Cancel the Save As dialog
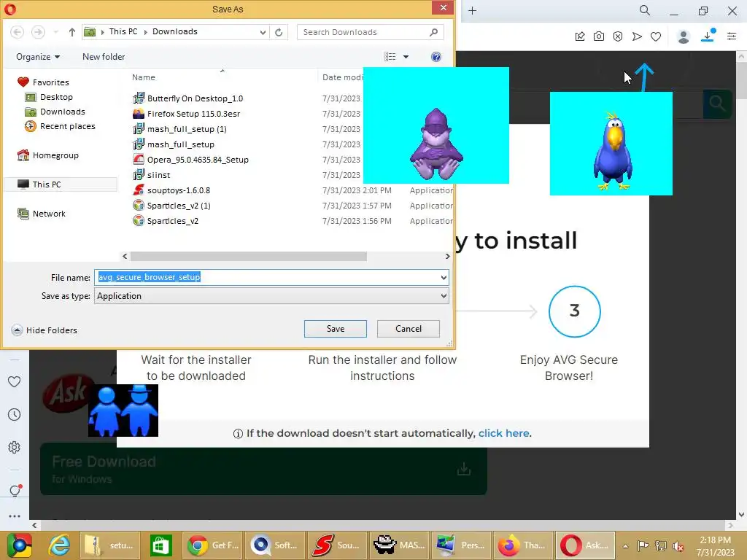This screenshot has width=747, height=560. tap(409, 329)
